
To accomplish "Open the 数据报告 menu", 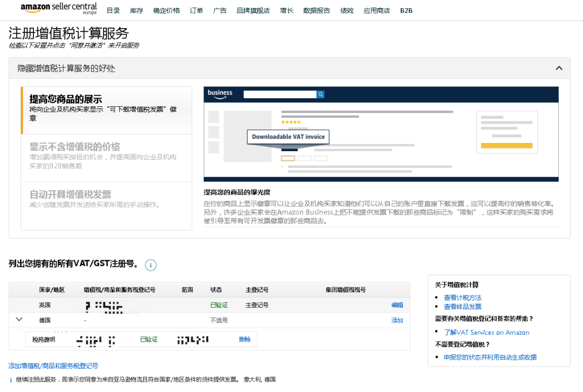I will (316, 10).
